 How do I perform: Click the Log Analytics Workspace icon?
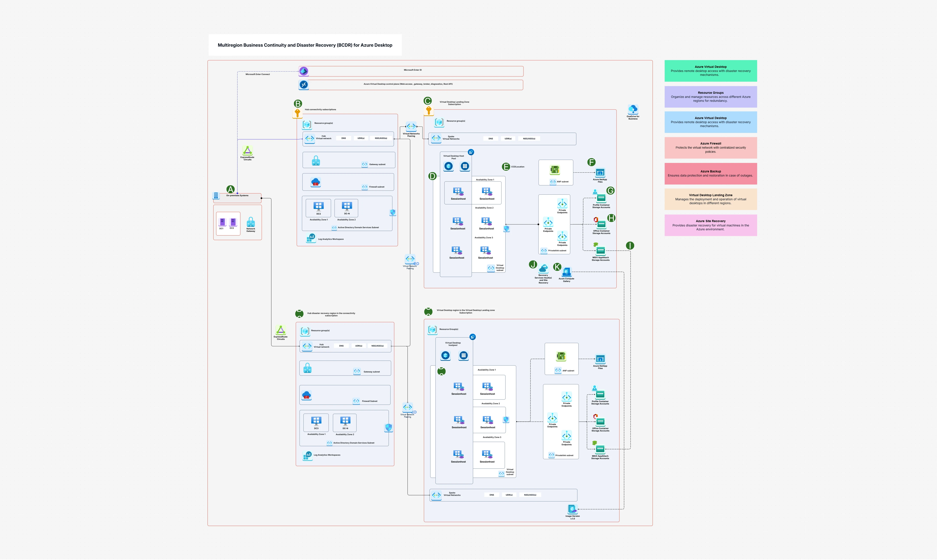(311, 238)
